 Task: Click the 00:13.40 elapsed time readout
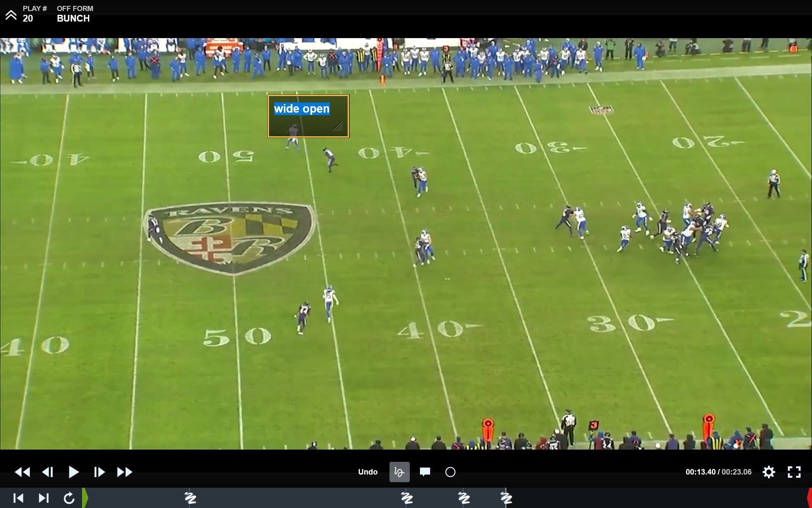point(700,472)
